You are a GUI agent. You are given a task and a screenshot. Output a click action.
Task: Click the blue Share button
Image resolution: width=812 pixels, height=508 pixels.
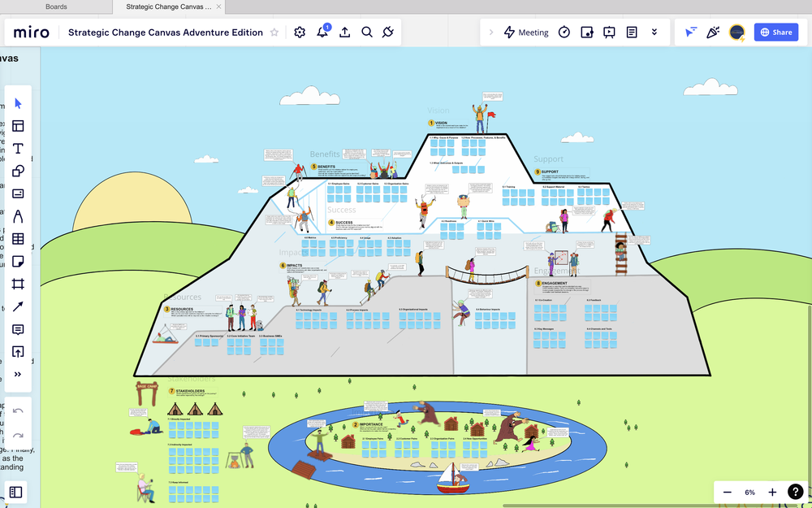775,32
